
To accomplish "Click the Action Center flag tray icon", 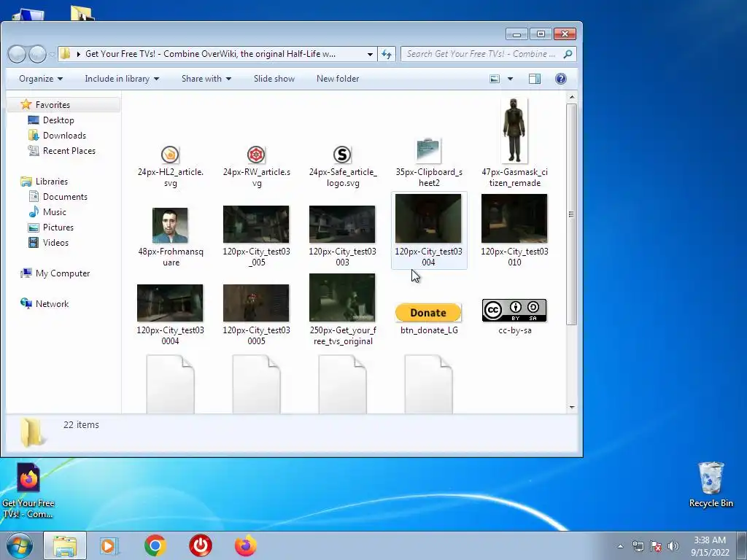I will [656, 546].
